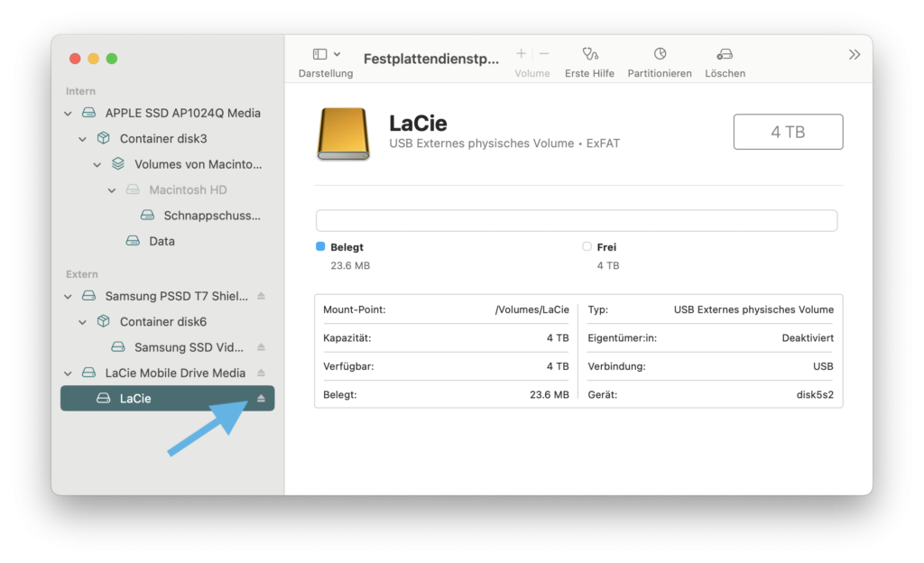
Task: Remove a volume with the minus icon
Action: (544, 53)
